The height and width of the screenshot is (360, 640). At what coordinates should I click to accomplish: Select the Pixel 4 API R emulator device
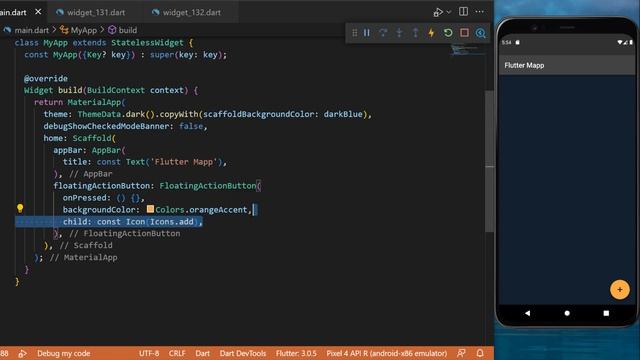tap(387, 353)
